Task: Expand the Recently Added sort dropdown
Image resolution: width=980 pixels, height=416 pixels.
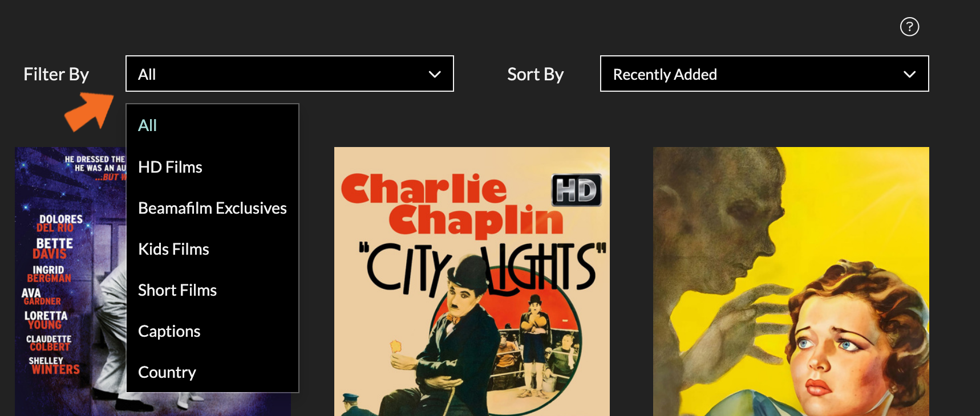Action: point(764,74)
